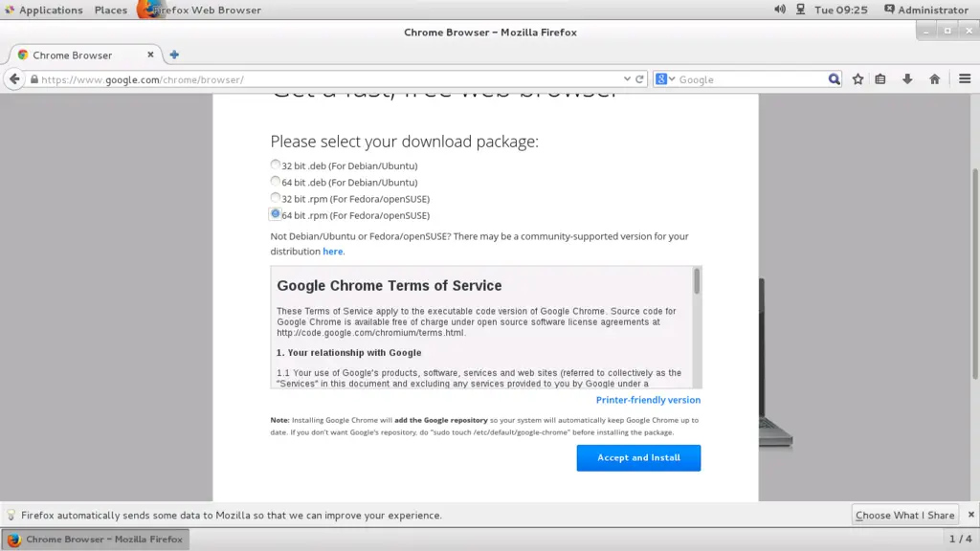
Task: Open the Applications menu
Action: pyautogui.click(x=44, y=10)
